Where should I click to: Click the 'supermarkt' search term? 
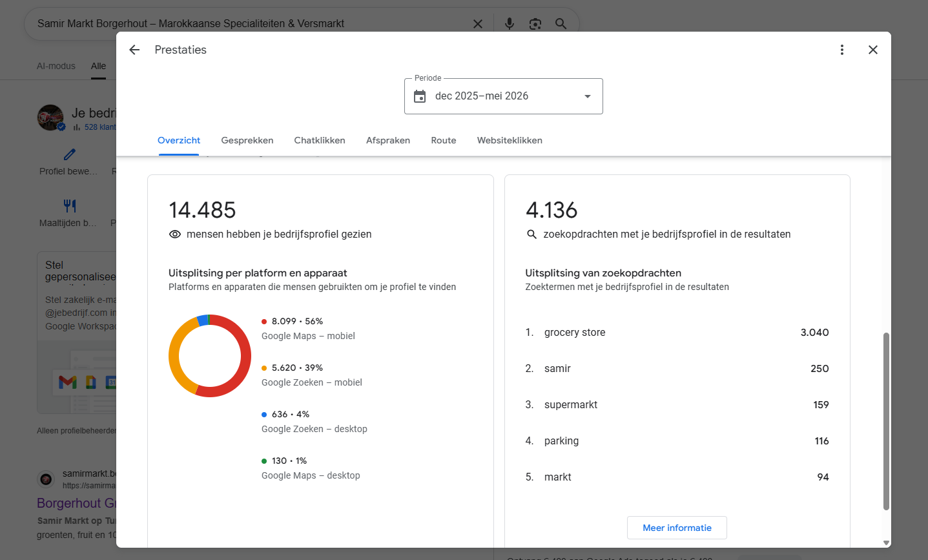pyautogui.click(x=570, y=405)
